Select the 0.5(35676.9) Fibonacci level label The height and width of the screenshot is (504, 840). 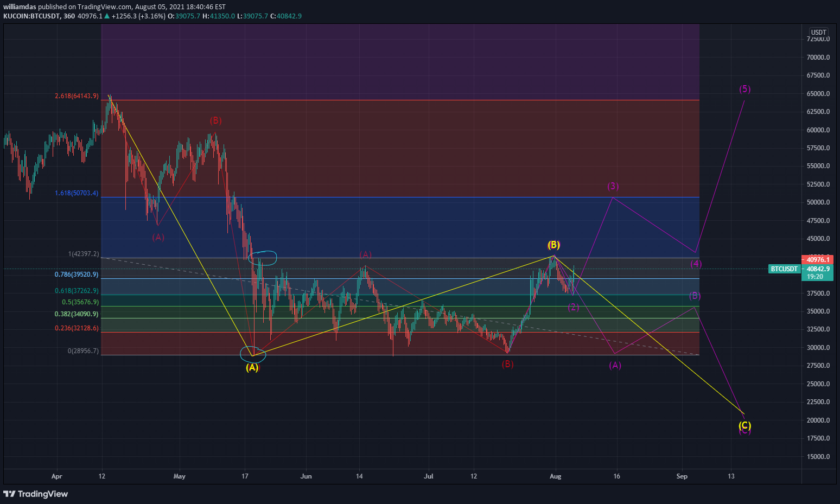(x=80, y=302)
